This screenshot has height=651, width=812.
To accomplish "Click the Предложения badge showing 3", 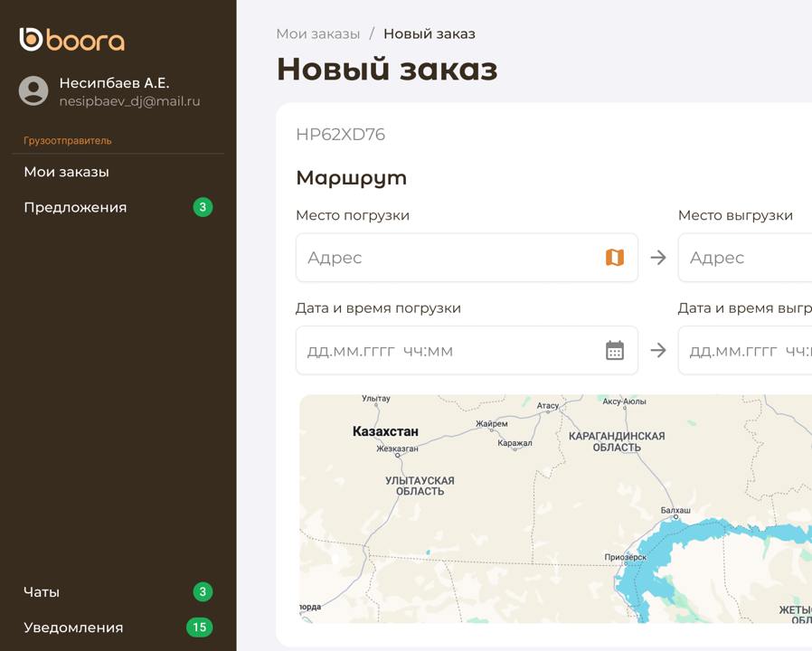I will pos(203,207).
